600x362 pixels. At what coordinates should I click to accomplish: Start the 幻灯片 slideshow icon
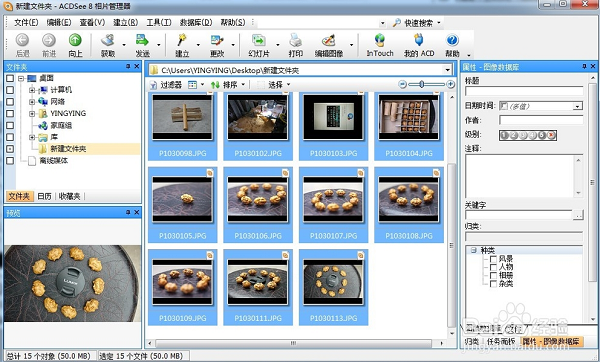point(259,40)
